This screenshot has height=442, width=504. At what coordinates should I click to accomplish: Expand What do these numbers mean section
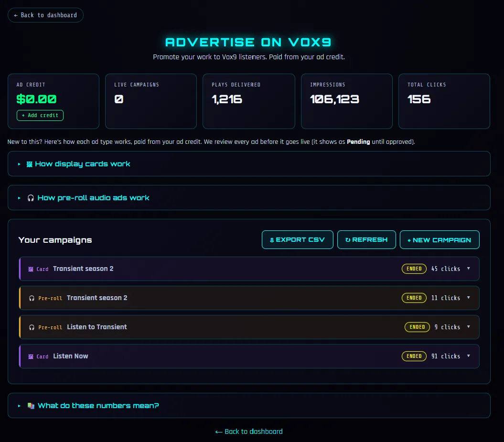249,406
